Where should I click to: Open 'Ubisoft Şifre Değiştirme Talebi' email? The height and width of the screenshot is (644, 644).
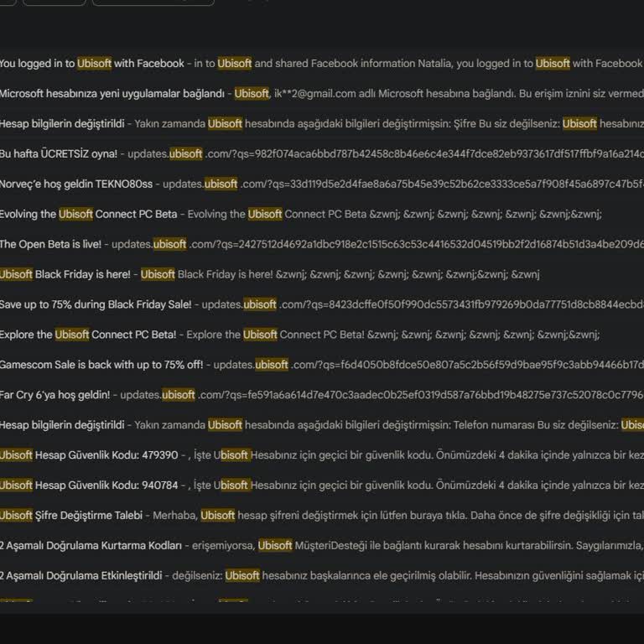pos(322,515)
